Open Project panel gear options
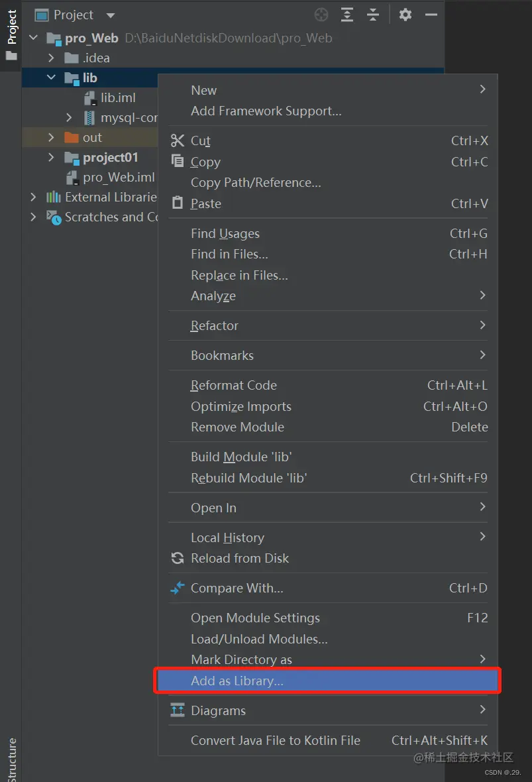The image size is (532, 782). tap(405, 15)
